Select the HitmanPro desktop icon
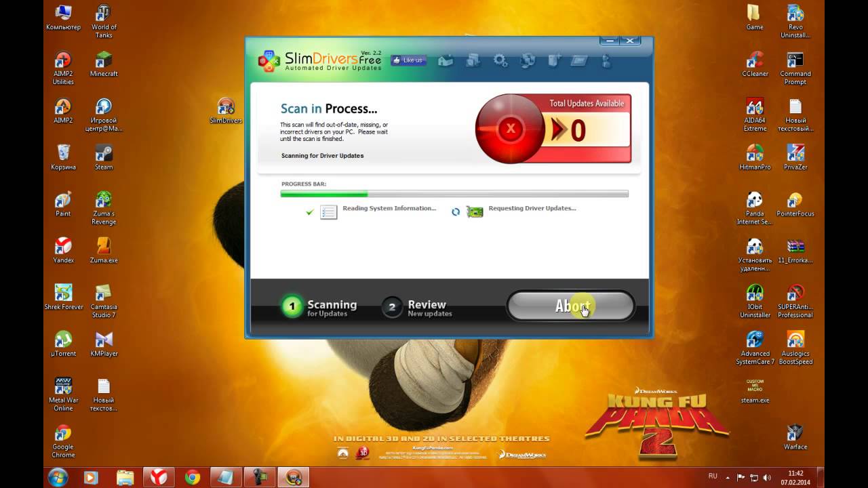Screen dimensions: 868x488 [755, 158]
